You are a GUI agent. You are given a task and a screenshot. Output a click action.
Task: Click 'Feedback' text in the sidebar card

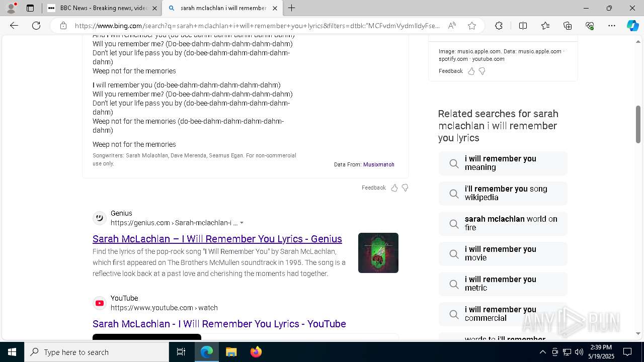451,71
